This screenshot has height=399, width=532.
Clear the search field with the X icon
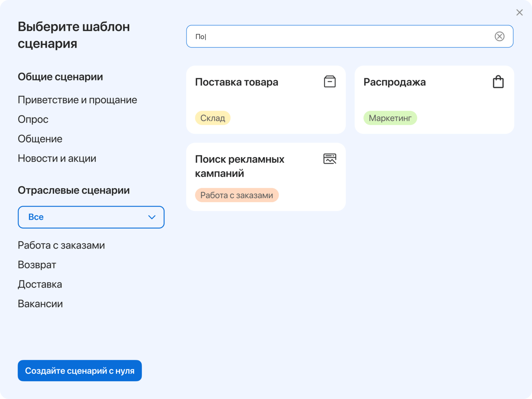coord(499,37)
